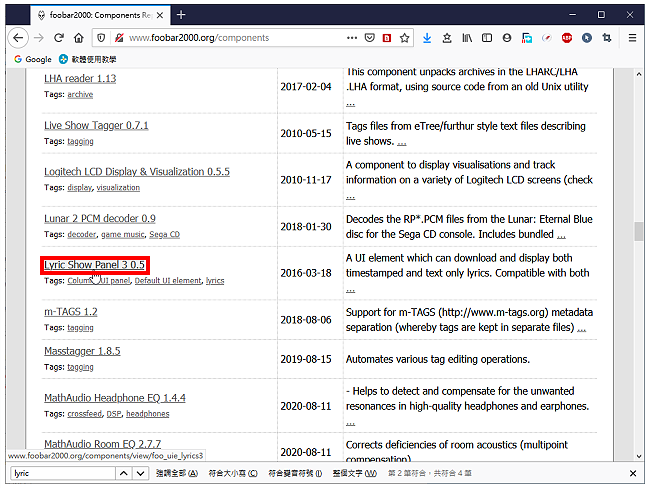Expand the Logitech LCD description ellipsis
The height and width of the screenshot is (488, 658).
[x=350, y=197]
